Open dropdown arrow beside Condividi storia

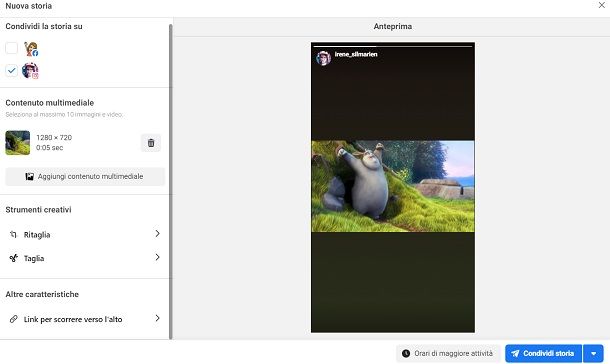[x=593, y=354]
